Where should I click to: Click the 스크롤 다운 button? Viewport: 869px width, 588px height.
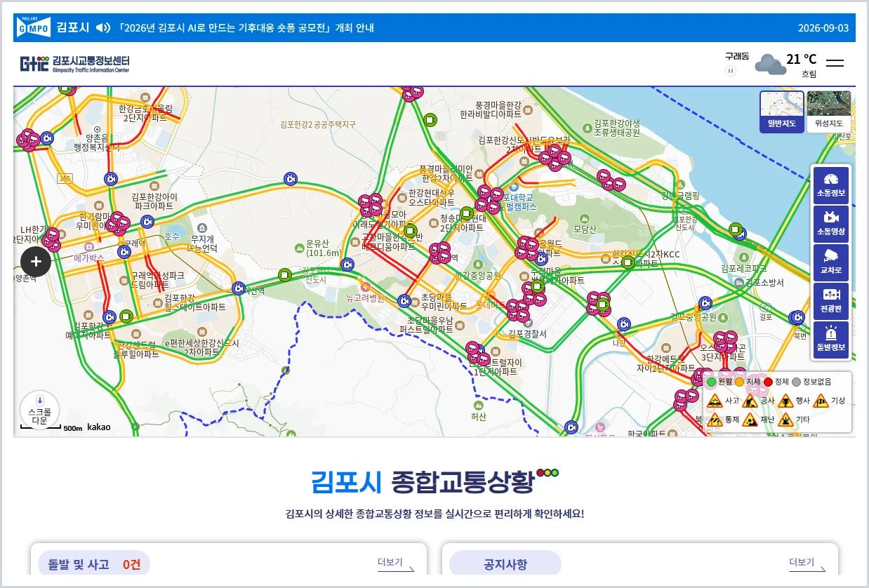[x=39, y=410]
